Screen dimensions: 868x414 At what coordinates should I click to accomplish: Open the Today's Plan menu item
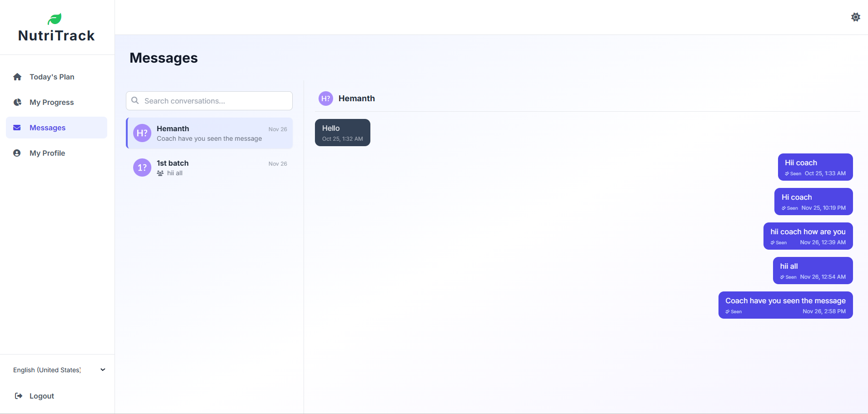pyautogui.click(x=52, y=77)
